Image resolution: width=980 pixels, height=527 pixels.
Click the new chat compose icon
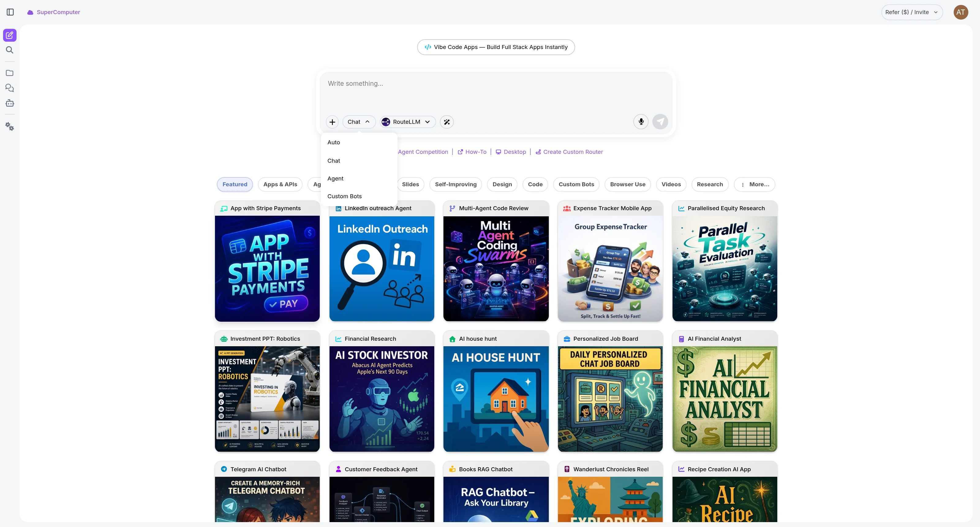10,35
